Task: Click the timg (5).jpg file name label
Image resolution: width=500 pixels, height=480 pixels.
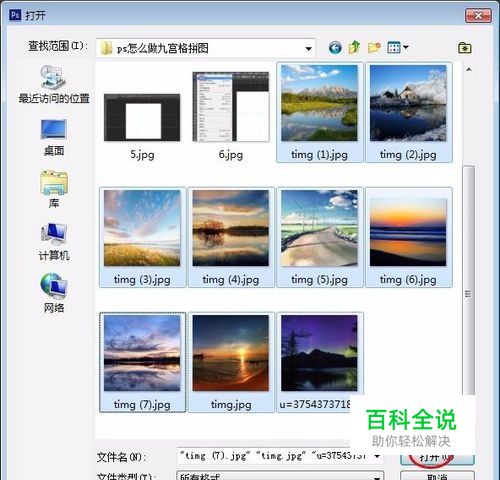Action: coord(319,279)
